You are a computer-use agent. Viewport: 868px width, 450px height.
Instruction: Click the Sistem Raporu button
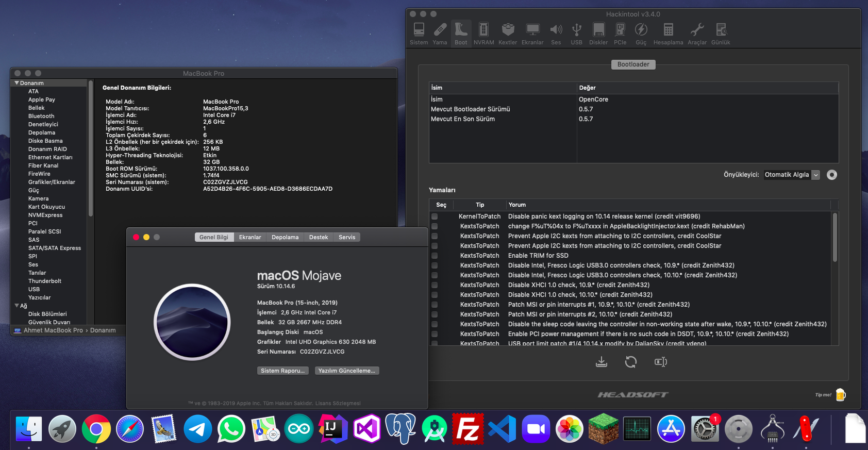pos(282,371)
